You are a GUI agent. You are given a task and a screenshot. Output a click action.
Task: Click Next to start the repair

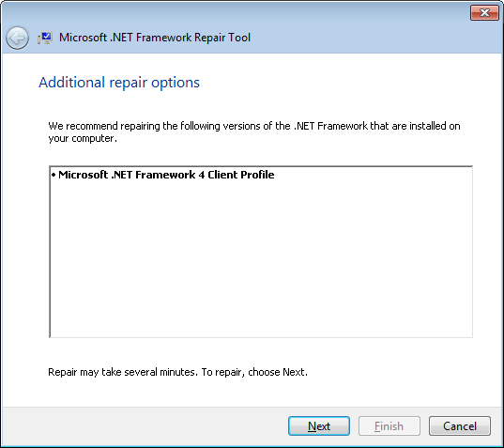pyautogui.click(x=319, y=426)
